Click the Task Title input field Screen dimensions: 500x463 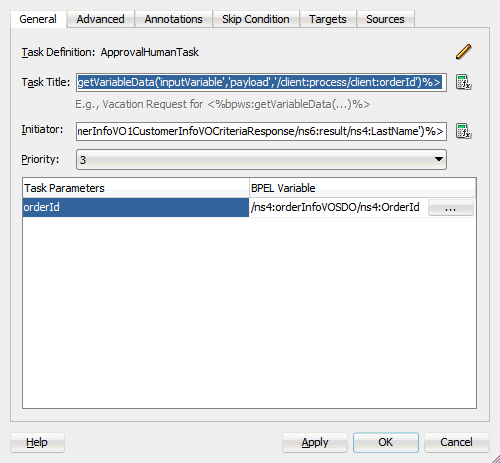pyautogui.click(x=261, y=82)
